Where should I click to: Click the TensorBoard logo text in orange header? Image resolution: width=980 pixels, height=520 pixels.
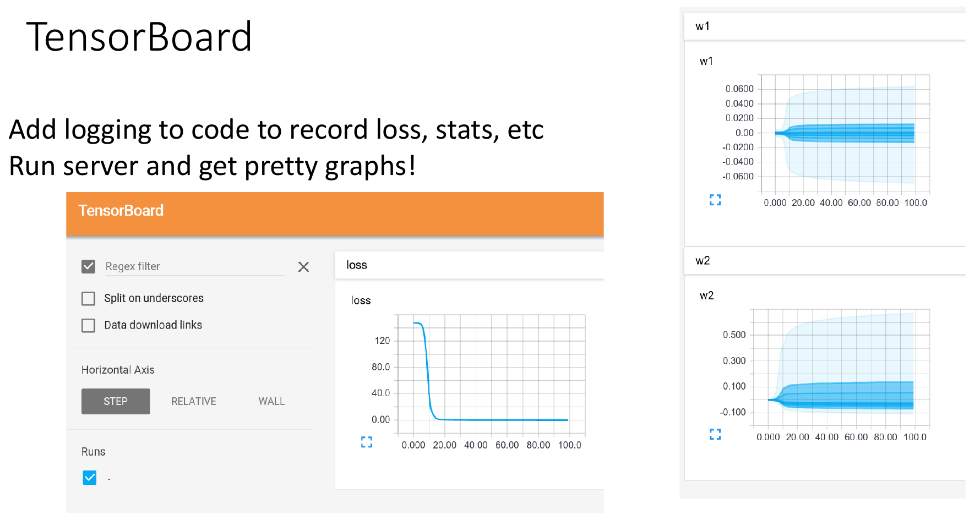coord(121,210)
